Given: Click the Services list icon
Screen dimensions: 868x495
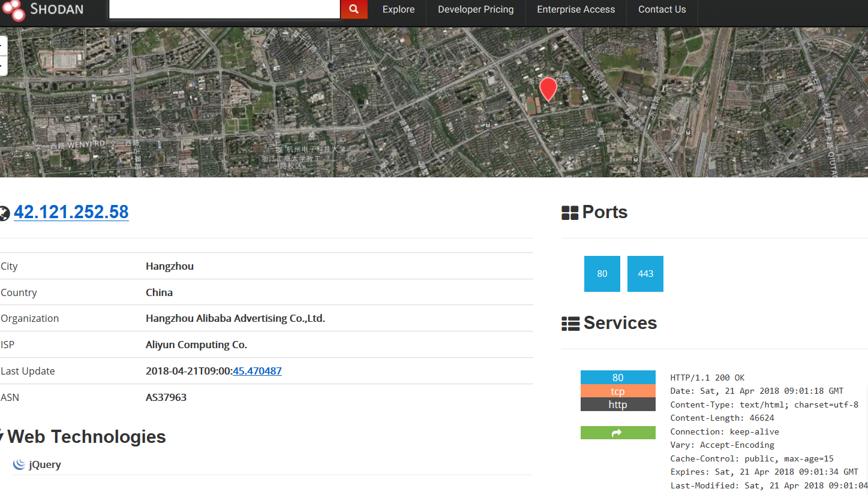Looking at the screenshot, I should coord(570,324).
